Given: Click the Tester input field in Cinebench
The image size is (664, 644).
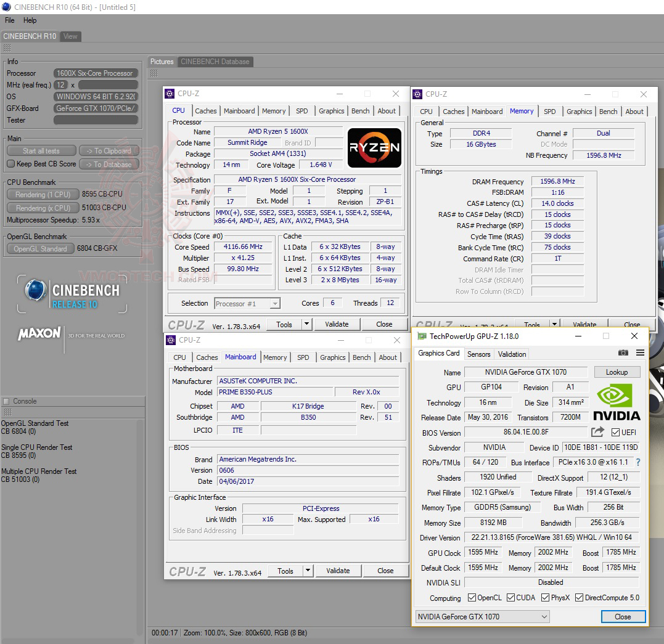Looking at the screenshot, I should [x=96, y=120].
